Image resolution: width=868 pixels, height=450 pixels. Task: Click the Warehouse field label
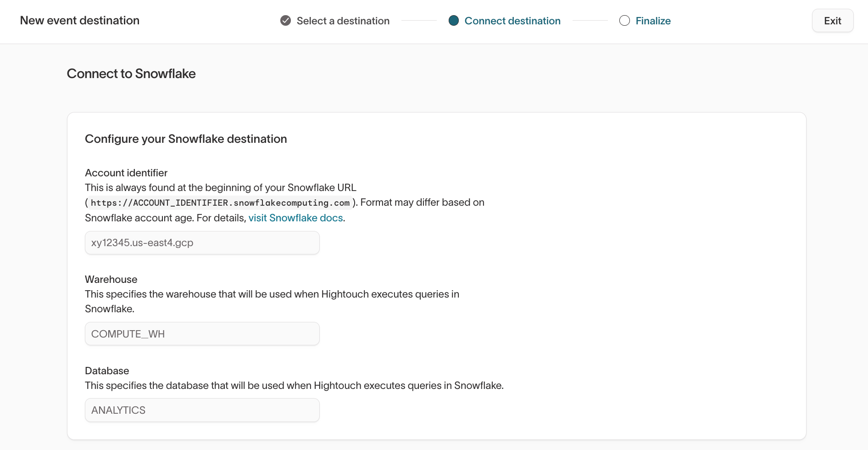click(x=111, y=279)
